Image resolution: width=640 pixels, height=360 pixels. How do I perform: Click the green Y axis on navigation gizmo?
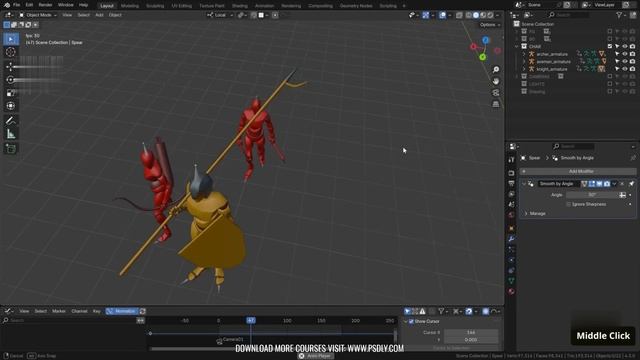(x=482, y=57)
